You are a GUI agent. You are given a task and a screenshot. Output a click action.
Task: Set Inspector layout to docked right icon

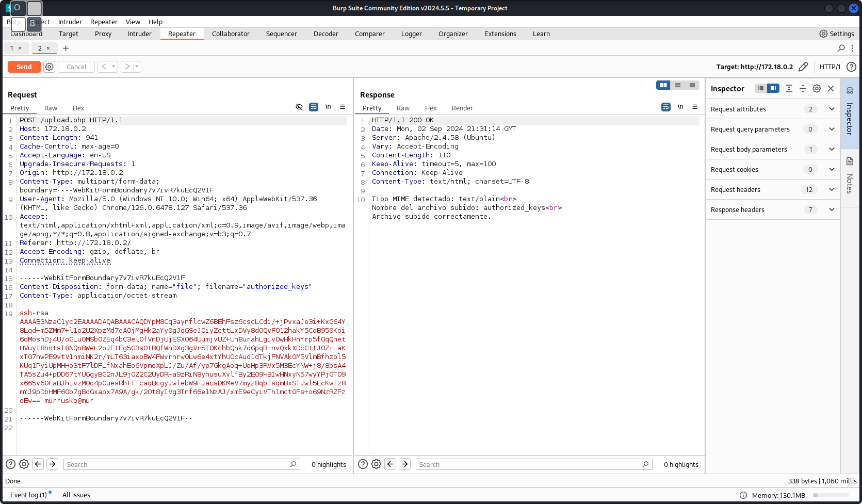pyautogui.click(x=773, y=88)
